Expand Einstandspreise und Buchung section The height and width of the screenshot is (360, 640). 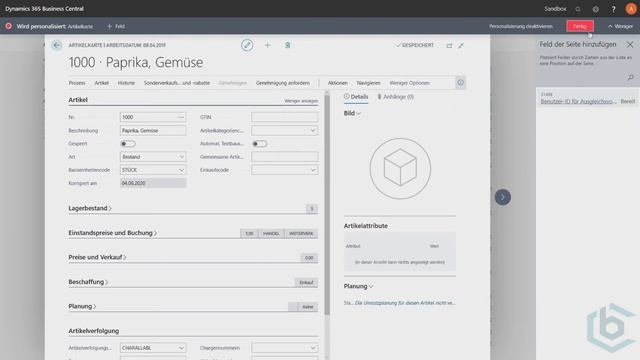(x=113, y=233)
